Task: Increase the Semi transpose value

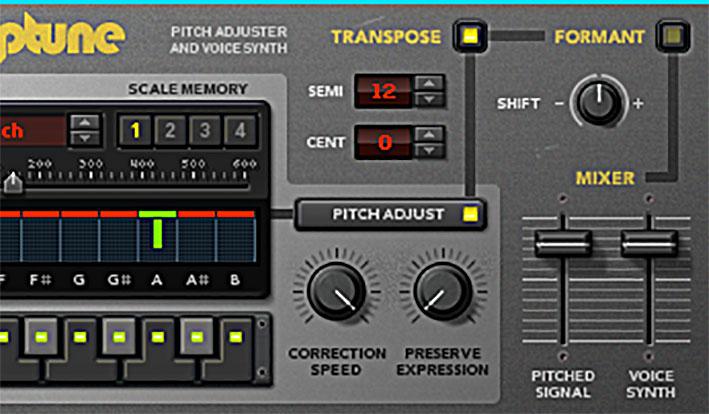Action: (x=429, y=84)
